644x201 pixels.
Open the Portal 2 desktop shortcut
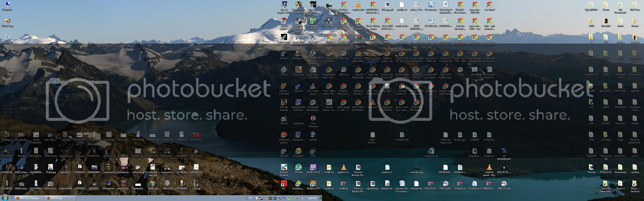[x=284, y=54]
